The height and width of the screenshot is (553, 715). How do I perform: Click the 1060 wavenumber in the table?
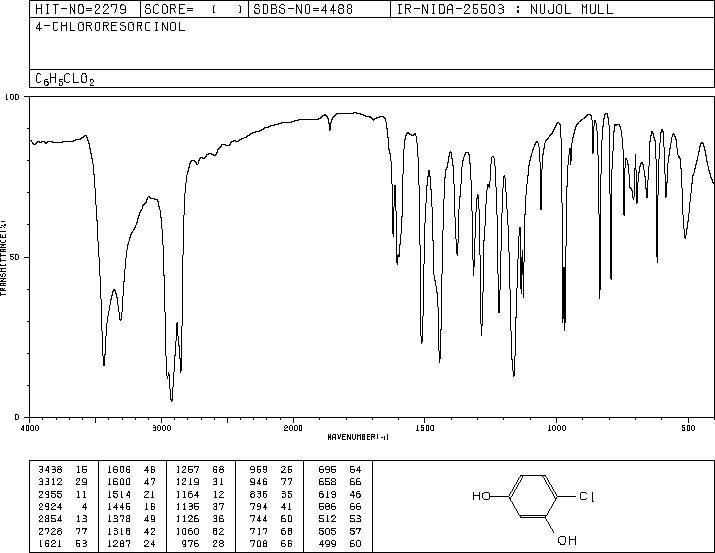(187, 532)
